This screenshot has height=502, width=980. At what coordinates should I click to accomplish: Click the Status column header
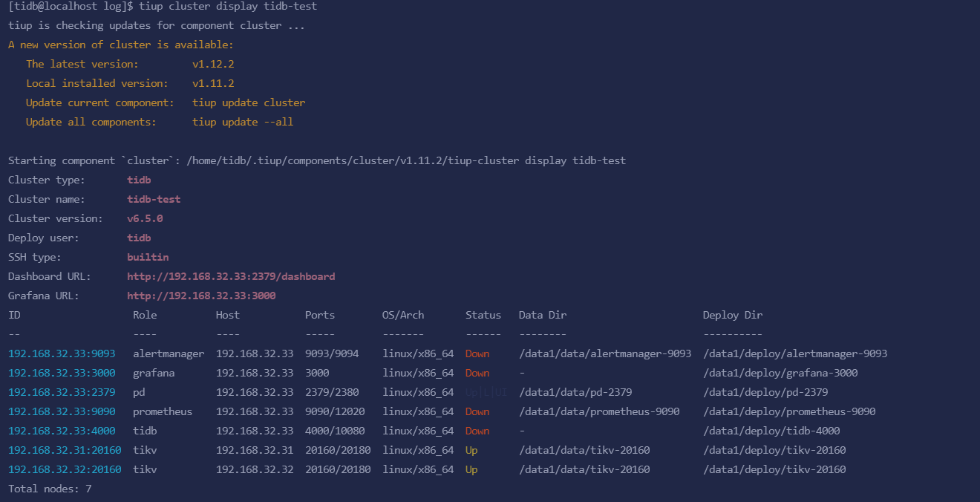(x=483, y=315)
